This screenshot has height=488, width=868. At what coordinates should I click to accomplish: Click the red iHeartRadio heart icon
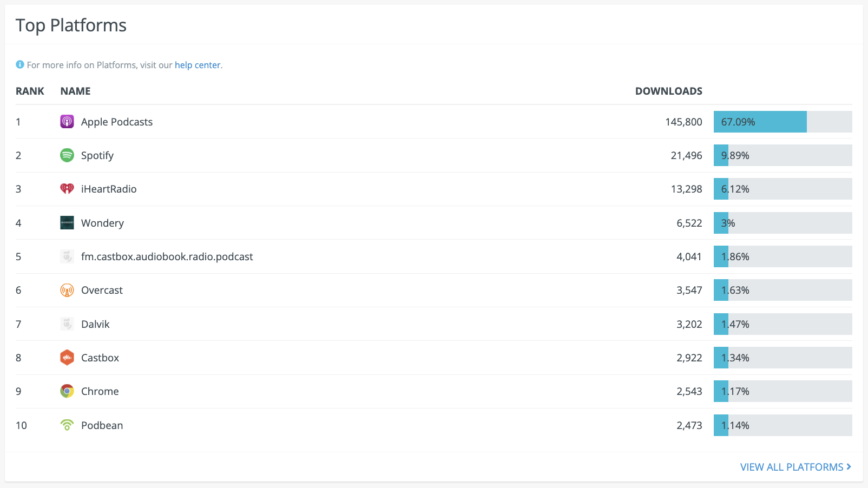click(x=67, y=189)
